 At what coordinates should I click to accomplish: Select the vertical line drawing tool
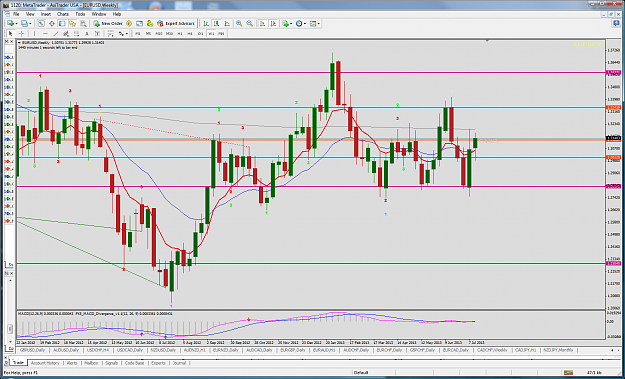point(34,33)
